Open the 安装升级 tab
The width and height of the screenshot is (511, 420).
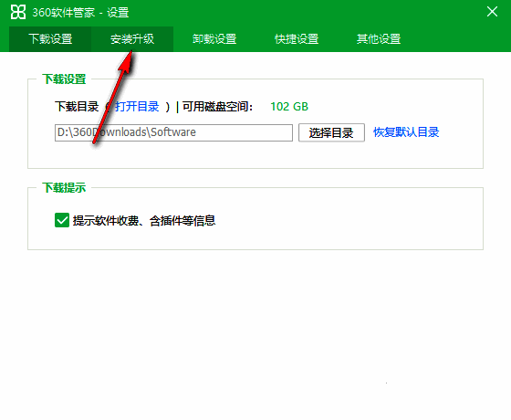tap(132, 39)
